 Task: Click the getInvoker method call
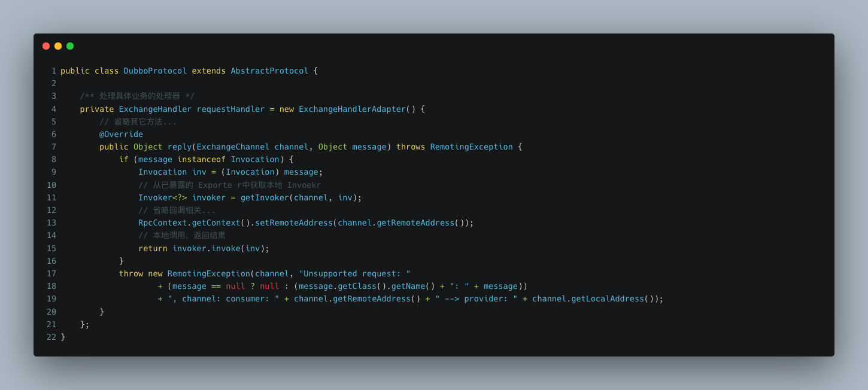click(x=265, y=197)
